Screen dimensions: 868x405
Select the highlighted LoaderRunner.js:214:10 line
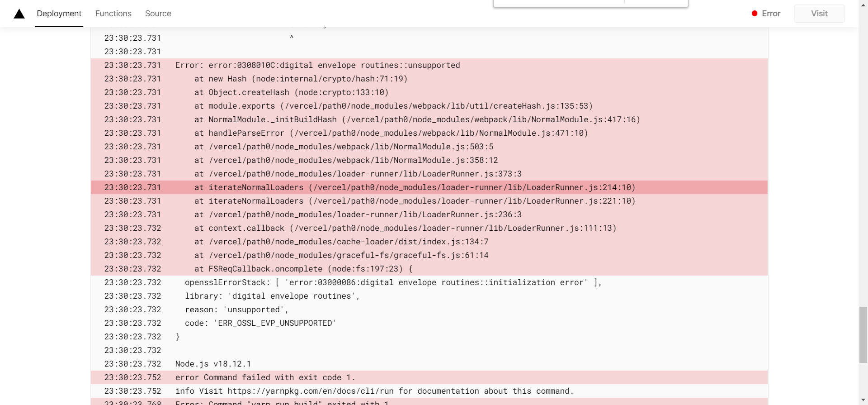[429, 187]
